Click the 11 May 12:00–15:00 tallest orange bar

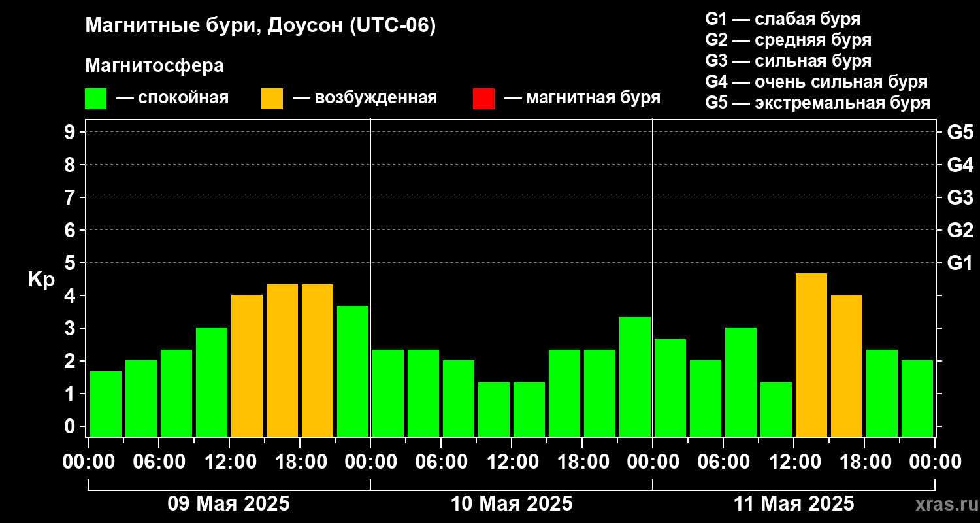point(811,355)
